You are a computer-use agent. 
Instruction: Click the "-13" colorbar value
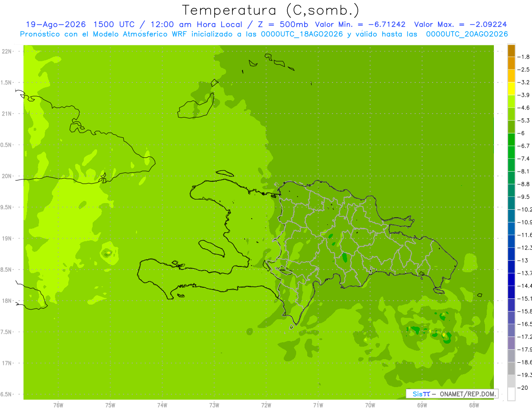point(524,260)
